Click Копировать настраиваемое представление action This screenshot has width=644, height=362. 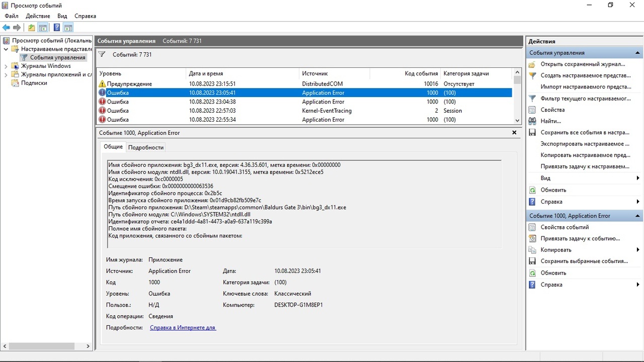(x=585, y=155)
